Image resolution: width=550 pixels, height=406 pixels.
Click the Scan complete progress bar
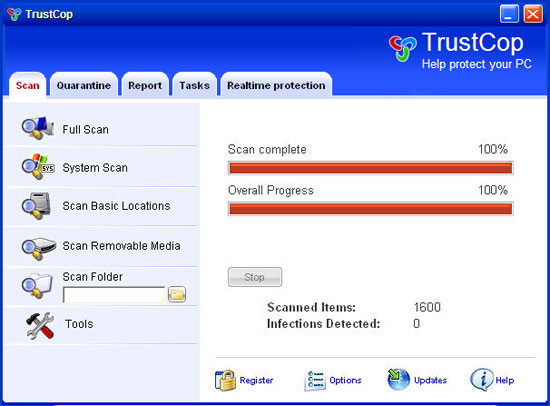[370, 168]
